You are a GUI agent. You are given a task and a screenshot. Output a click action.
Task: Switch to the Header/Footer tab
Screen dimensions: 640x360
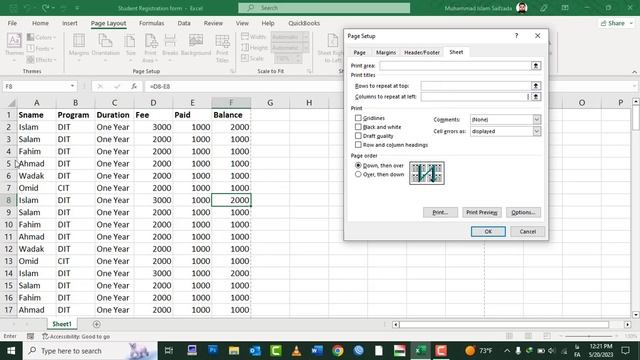coord(422,52)
